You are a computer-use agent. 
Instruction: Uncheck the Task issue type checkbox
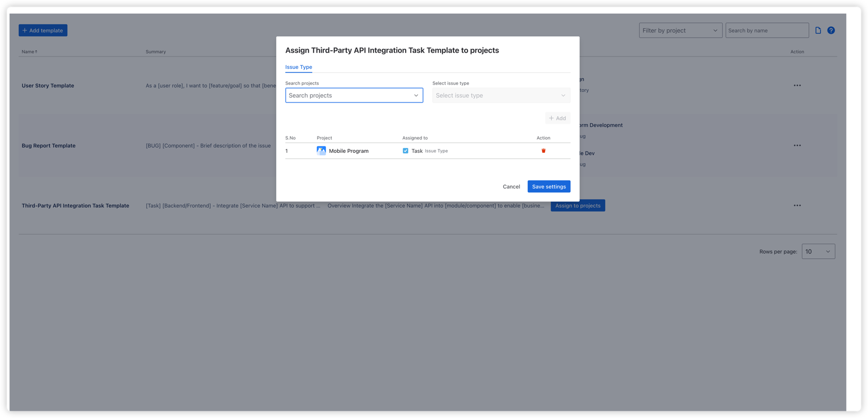coord(405,150)
